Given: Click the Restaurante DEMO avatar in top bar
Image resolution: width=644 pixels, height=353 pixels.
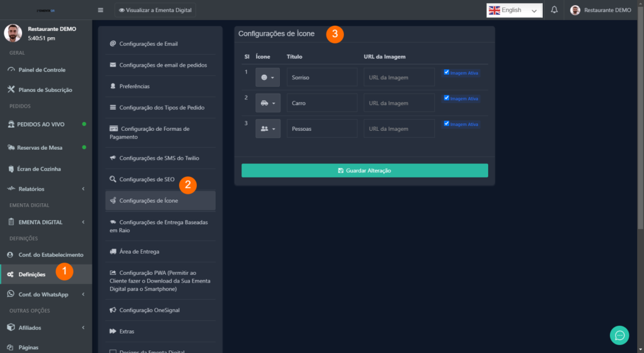Looking at the screenshot, I should pyautogui.click(x=575, y=10).
